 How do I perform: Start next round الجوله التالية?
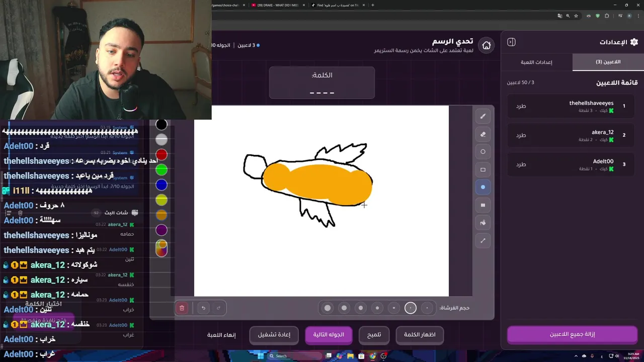(329, 335)
